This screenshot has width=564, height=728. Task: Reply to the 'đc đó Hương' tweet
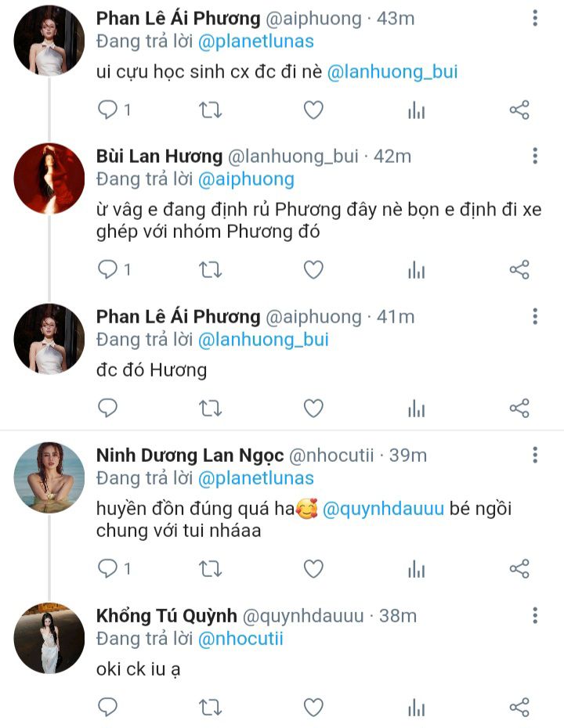pyautogui.click(x=108, y=409)
